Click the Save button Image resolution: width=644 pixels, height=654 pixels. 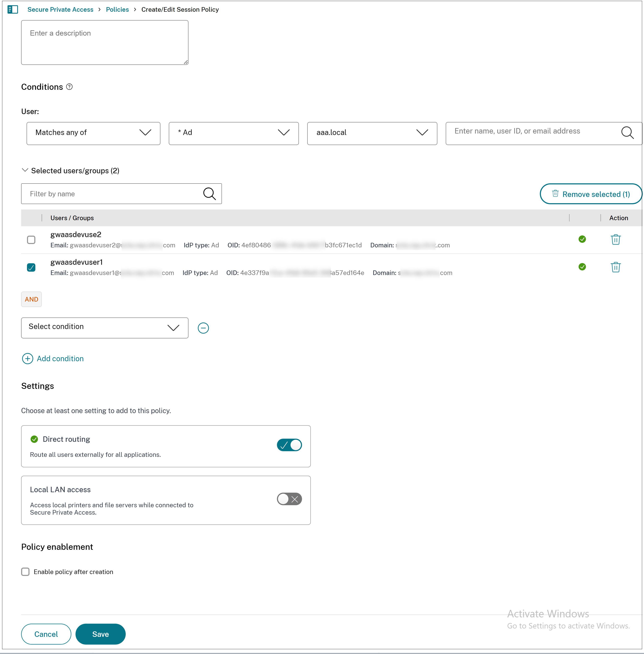100,634
